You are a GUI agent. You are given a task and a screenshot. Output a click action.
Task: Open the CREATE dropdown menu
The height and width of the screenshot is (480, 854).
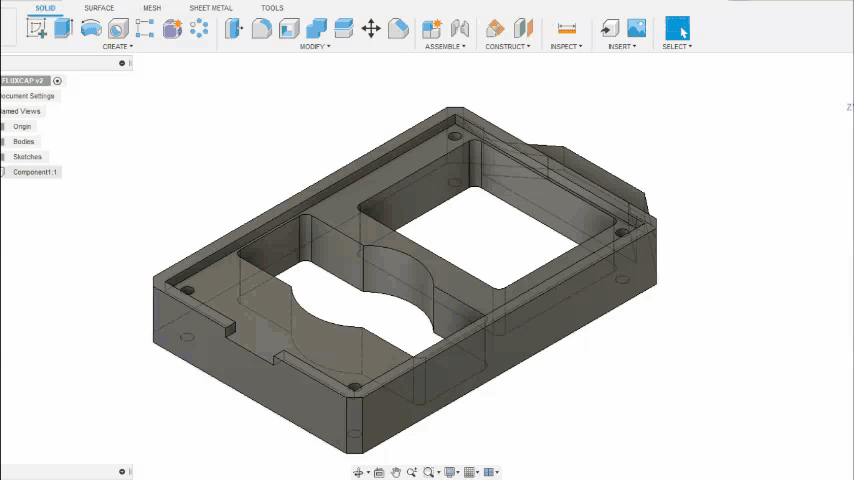[x=117, y=47]
